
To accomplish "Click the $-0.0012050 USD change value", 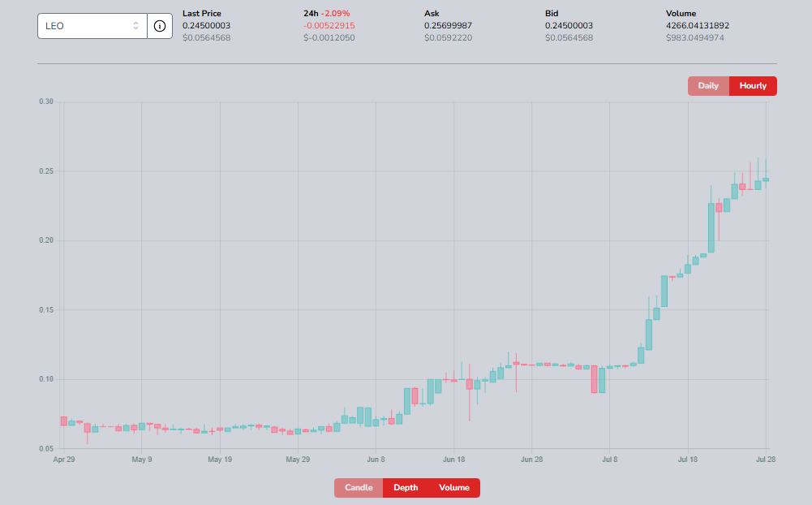I will coord(329,37).
